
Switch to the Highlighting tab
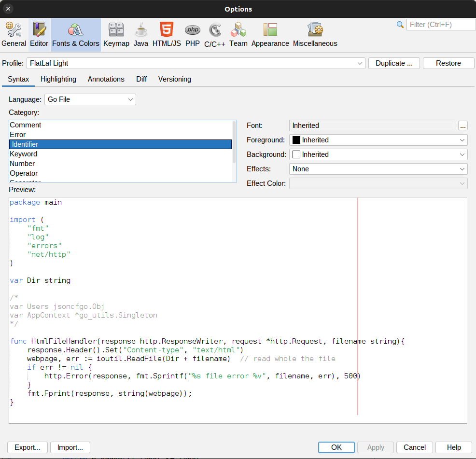[58, 79]
